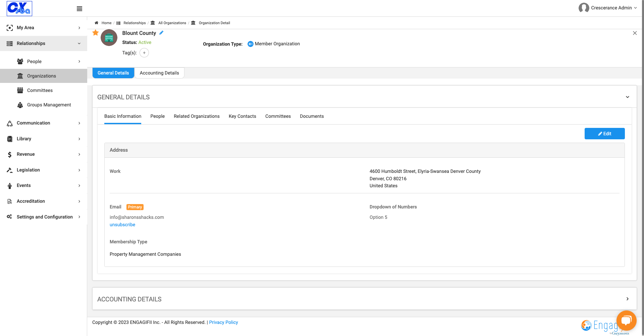The width and height of the screenshot is (644, 336).
Task: Expand the Accreditation menu chevron
Action: click(79, 201)
